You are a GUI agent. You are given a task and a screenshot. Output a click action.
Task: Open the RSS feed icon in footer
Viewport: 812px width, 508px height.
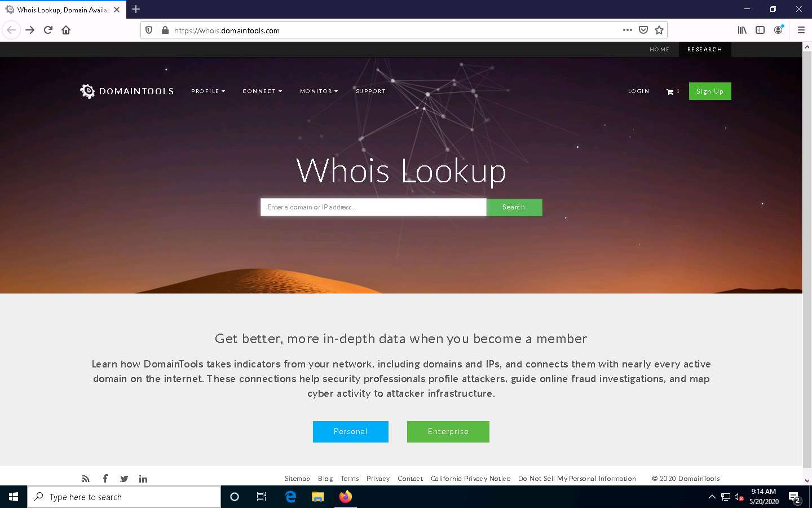[86, 479]
